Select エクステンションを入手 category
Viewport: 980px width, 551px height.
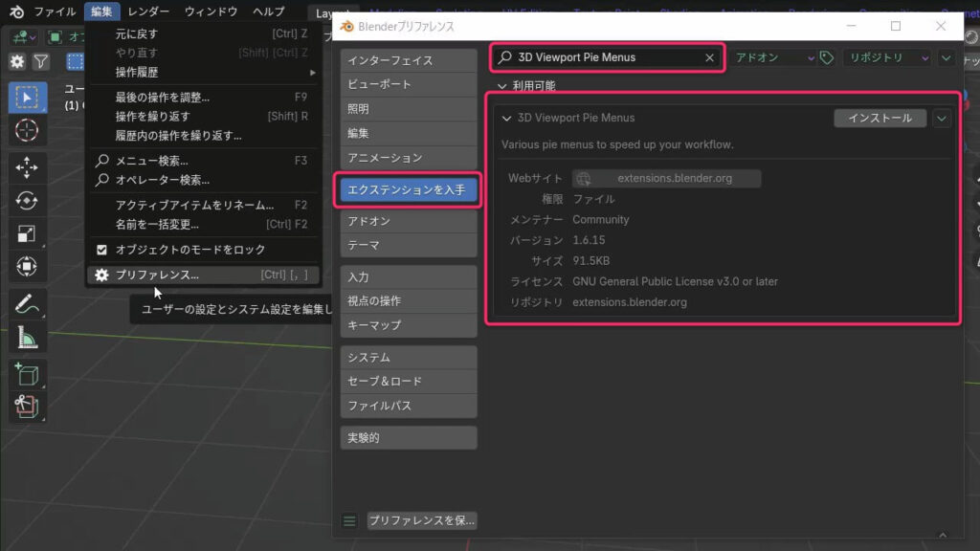pos(409,190)
